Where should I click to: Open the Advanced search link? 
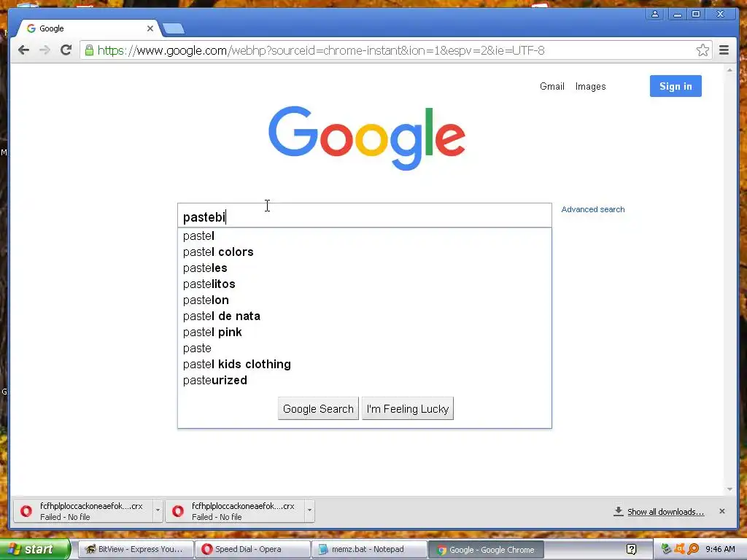point(592,209)
